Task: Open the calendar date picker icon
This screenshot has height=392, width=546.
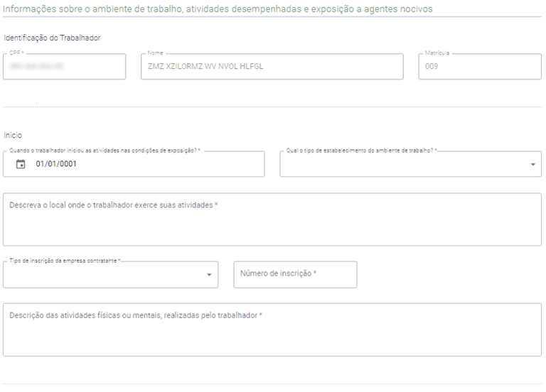Action: click(x=21, y=164)
